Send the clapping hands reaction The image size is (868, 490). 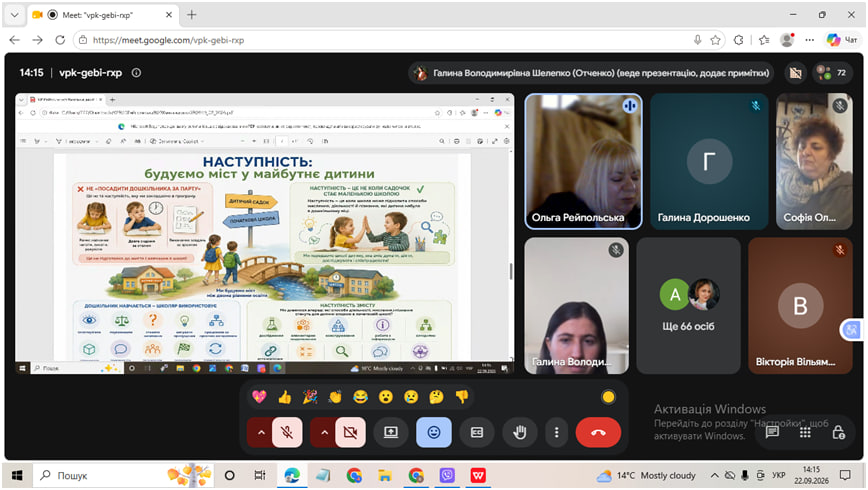[x=335, y=396]
